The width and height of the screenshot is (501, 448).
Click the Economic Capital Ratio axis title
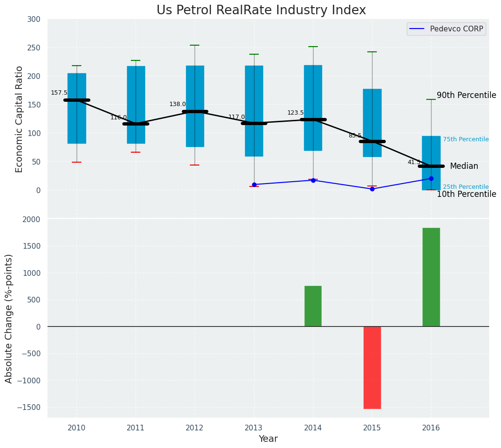[20, 119]
